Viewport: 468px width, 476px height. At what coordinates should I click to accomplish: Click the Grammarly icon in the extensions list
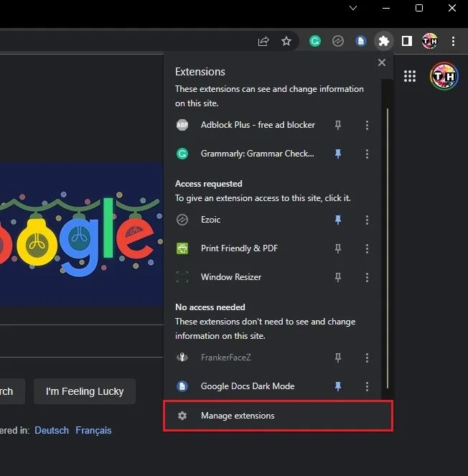tap(182, 154)
